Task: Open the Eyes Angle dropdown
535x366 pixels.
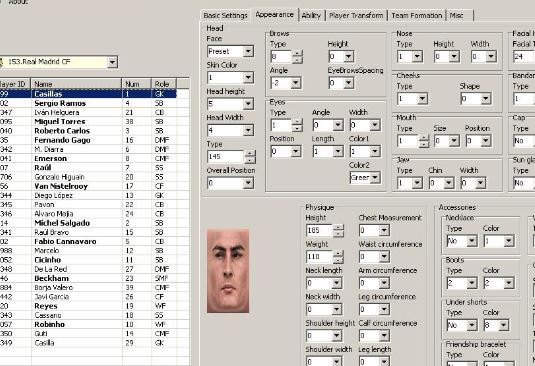Action: click(x=338, y=125)
